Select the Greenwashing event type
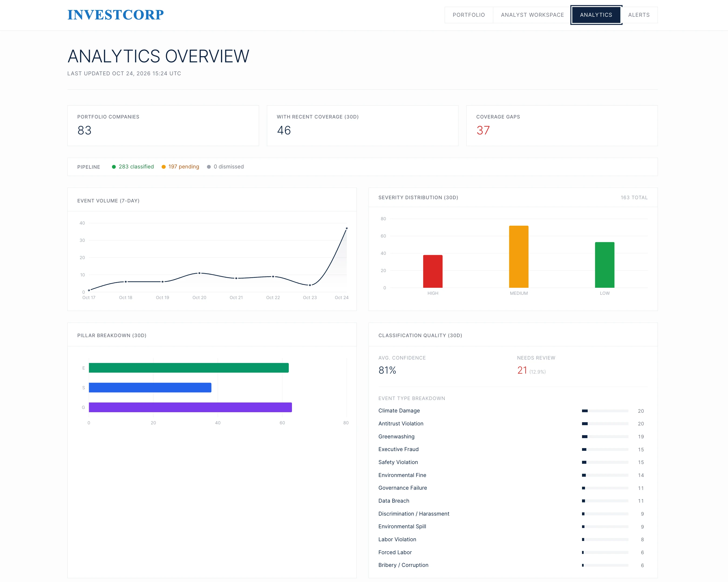This screenshot has width=728, height=582. point(513,436)
